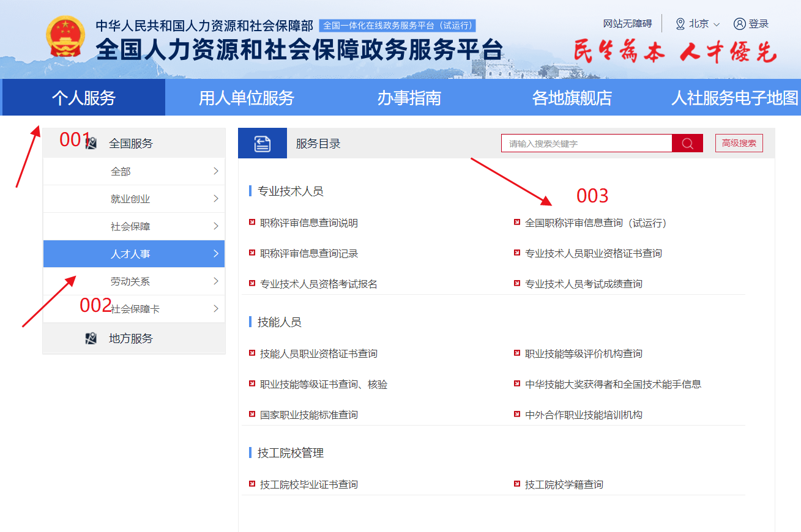Click the red square icon beside 技工院校学籍查询
Image resolution: width=801 pixels, height=532 pixels.
click(x=517, y=484)
